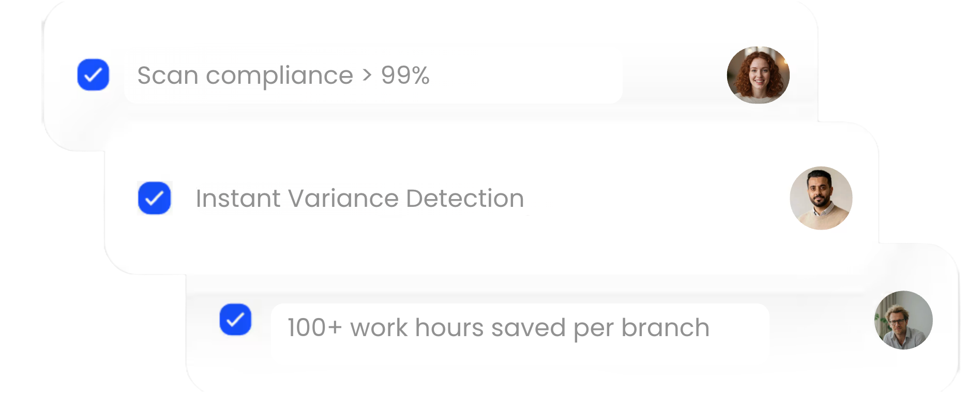
Task: Click the 100+ figure in the bottom row
Action: pos(314,328)
